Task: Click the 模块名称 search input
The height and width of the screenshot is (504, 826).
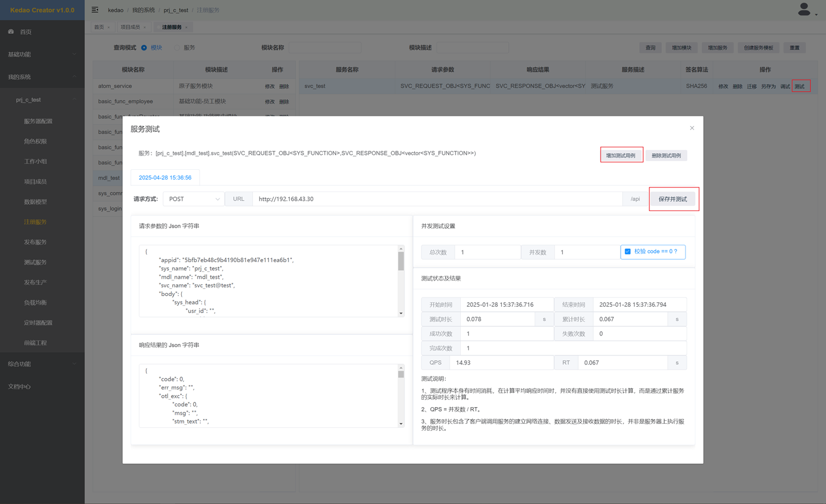Action: [x=325, y=48]
